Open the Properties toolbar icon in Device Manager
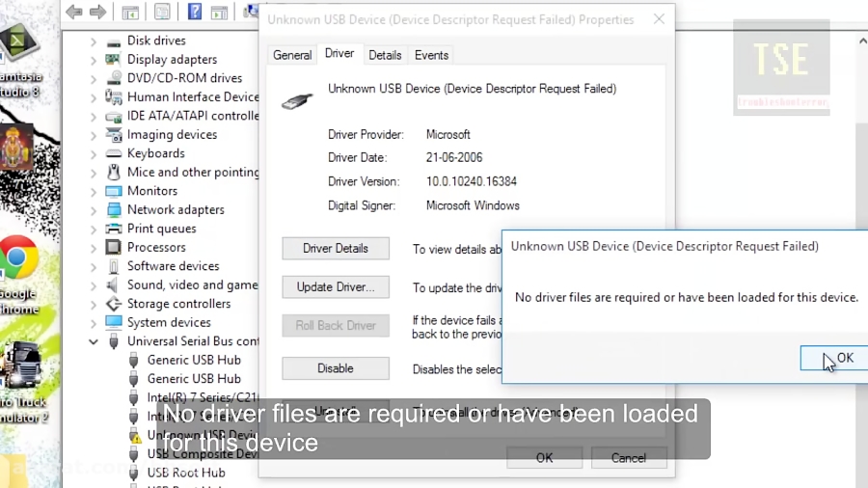The height and width of the screenshot is (488, 868). [x=162, y=12]
